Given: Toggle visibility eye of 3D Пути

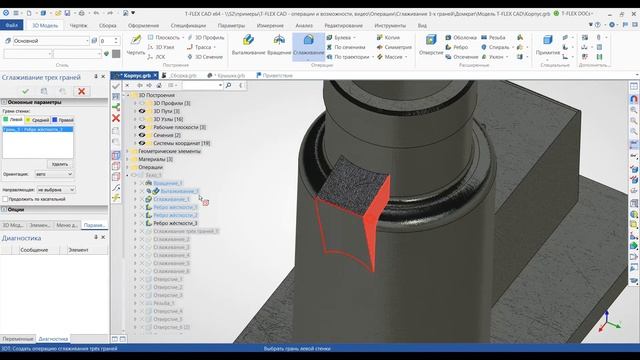Looking at the screenshot, I should pyautogui.click(x=142, y=111).
